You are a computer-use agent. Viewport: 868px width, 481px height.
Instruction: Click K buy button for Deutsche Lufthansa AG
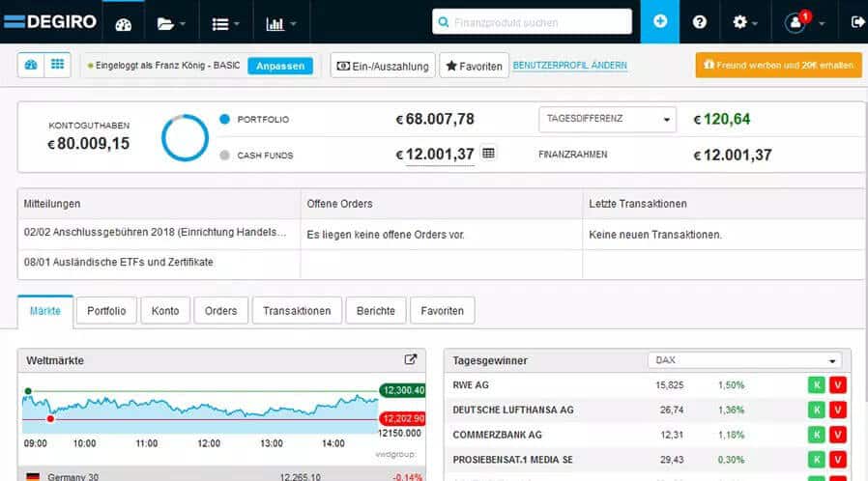[x=817, y=410]
